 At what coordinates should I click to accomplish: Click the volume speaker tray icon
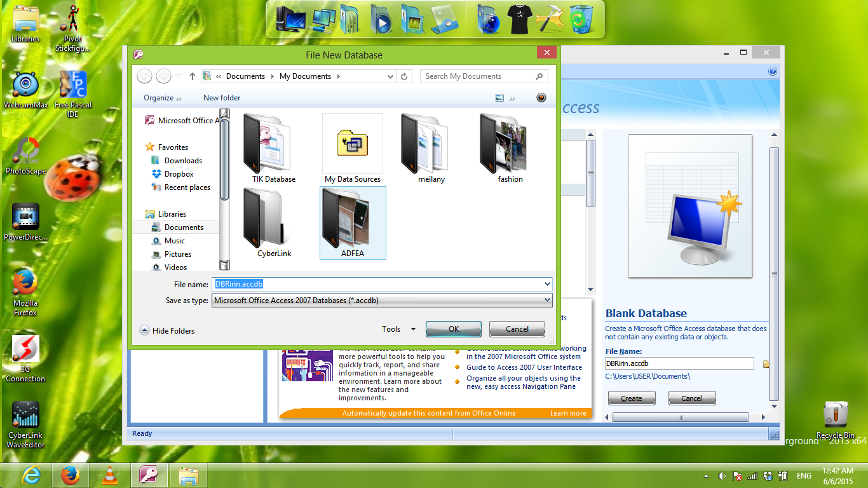pyautogui.click(x=722, y=475)
